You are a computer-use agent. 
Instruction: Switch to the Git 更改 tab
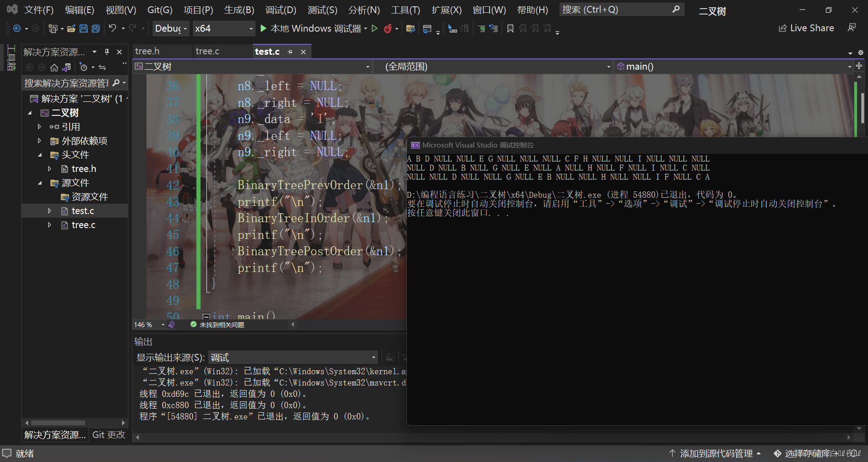point(108,435)
